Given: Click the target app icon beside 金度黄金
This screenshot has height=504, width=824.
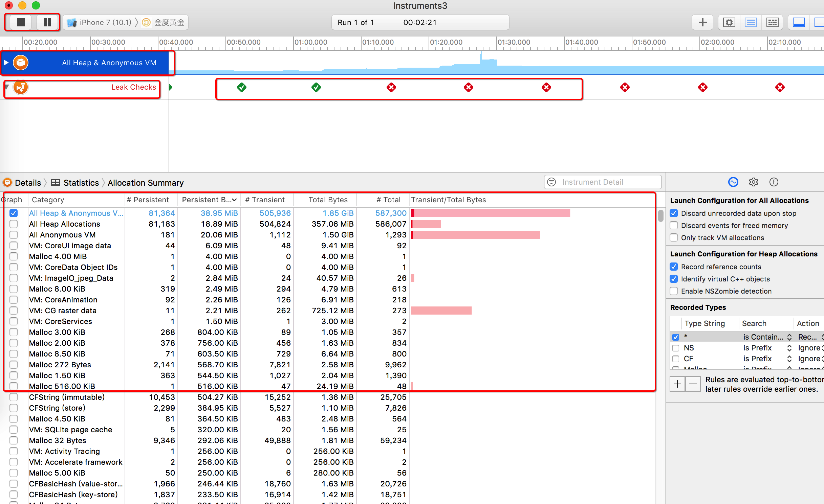Looking at the screenshot, I should 146,23.
